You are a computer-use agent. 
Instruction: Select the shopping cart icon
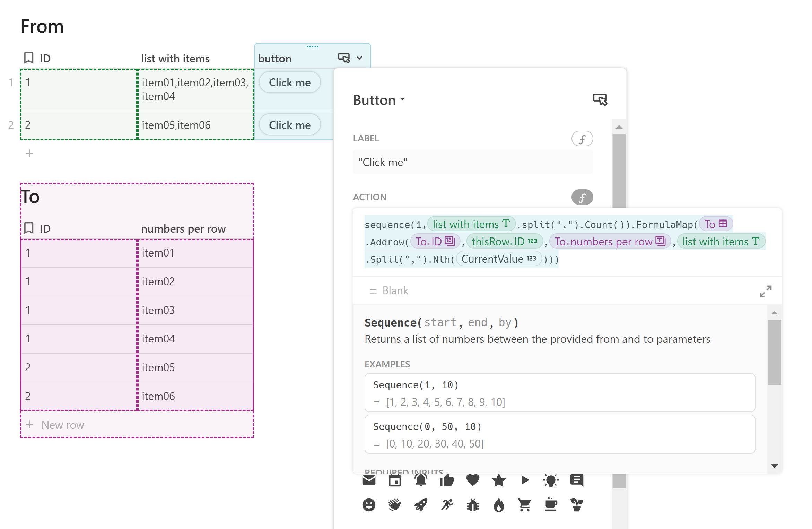[x=524, y=505]
